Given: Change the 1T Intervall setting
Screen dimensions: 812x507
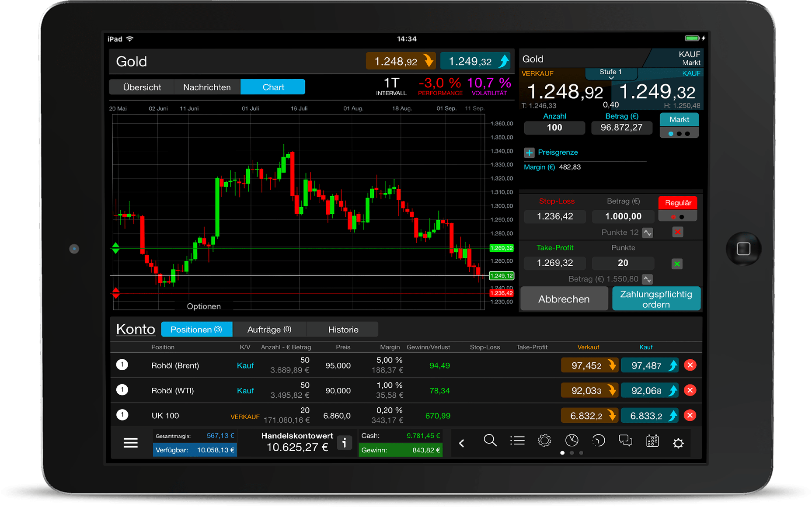Looking at the screenshot, I should coord(391,86).
